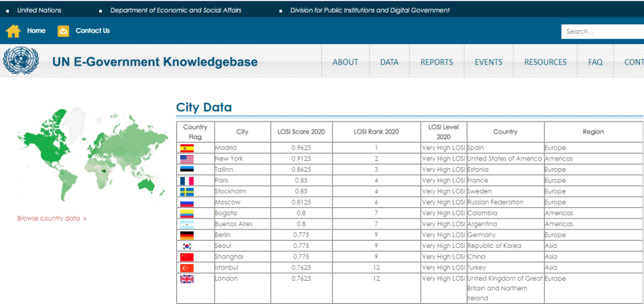Open the DATA menu
The height and width of the screenshot is (304, 644).
pyautogui.click(x=389, y=62)
